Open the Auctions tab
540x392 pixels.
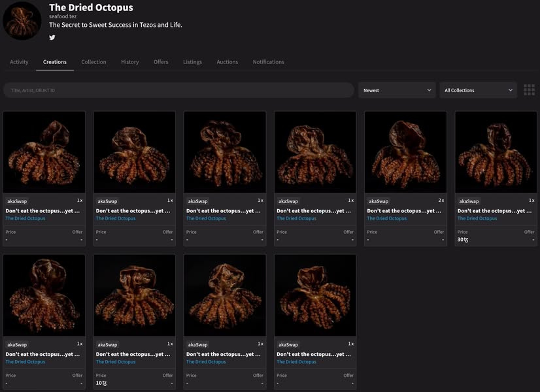point(227,62)
